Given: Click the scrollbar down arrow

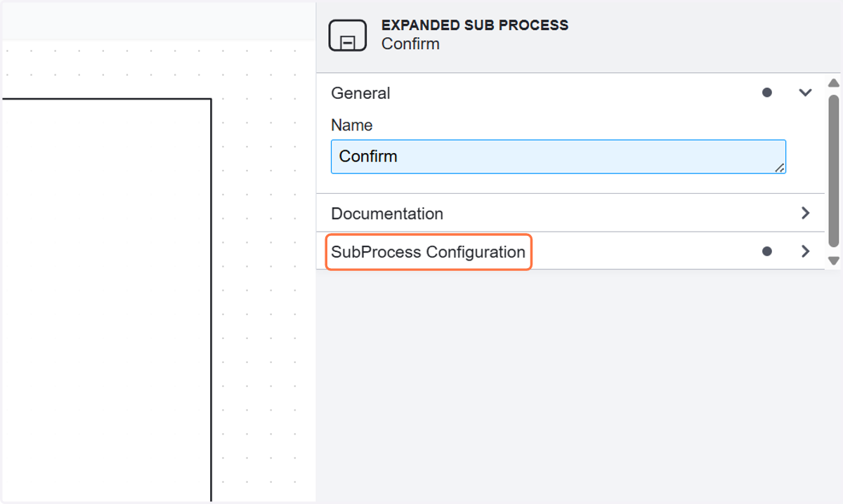Looking at the screenshot, I should point(834,260).
